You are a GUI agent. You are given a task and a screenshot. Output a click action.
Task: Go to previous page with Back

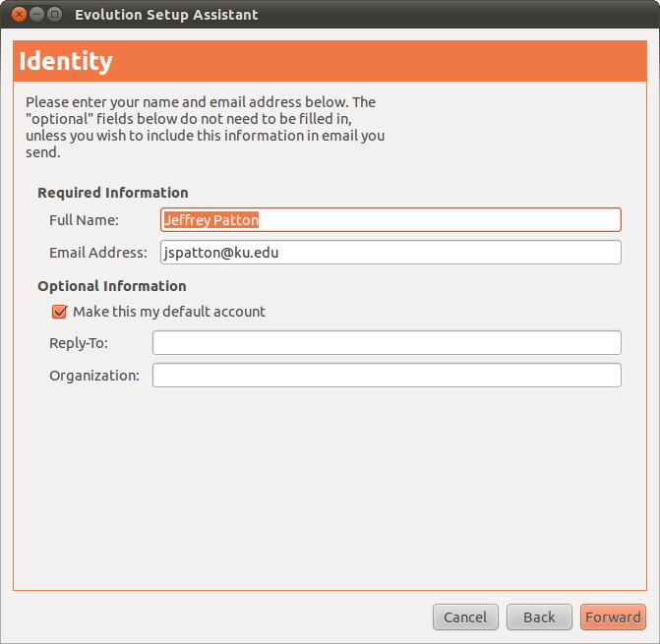click(x=539, y=617)
